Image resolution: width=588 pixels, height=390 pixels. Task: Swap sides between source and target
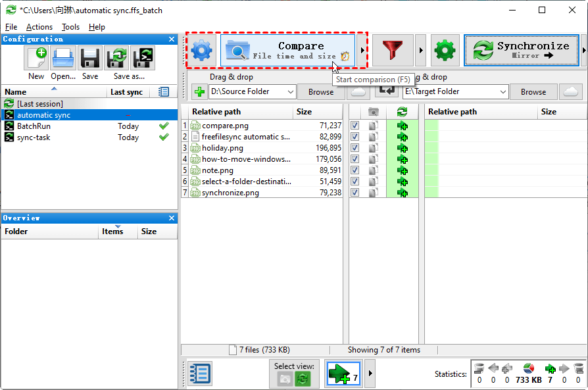(x=387, y=90)
